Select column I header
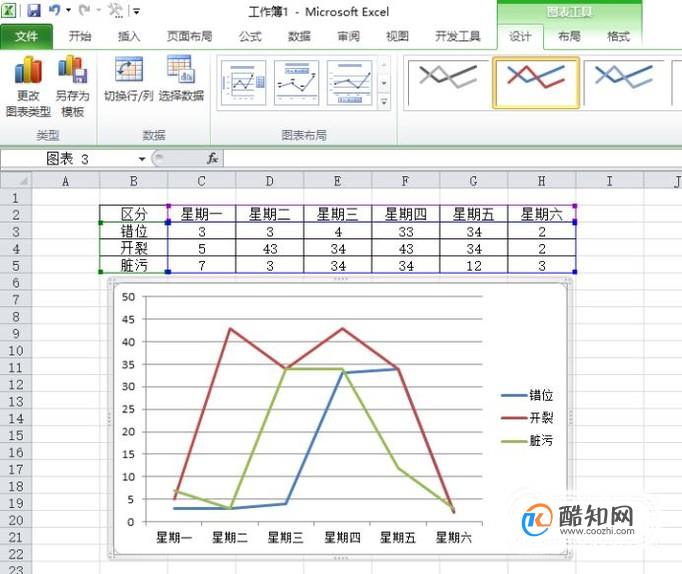 point(609,180)
